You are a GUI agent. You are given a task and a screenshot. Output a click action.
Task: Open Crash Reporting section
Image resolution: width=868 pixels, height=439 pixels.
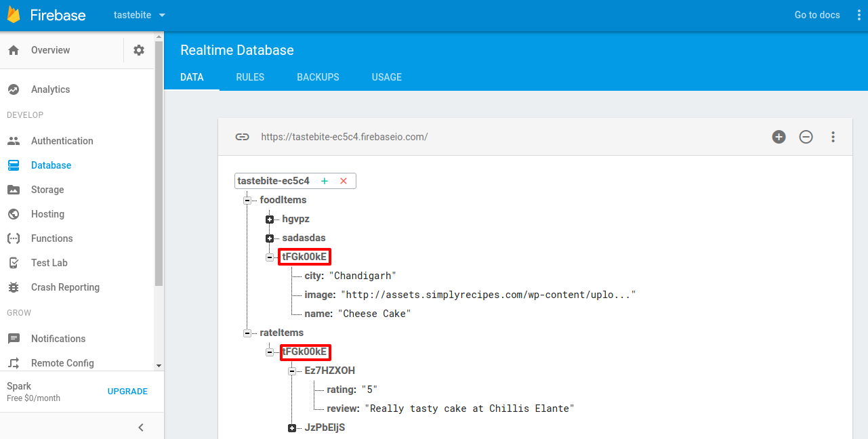(x=65, y=287)
